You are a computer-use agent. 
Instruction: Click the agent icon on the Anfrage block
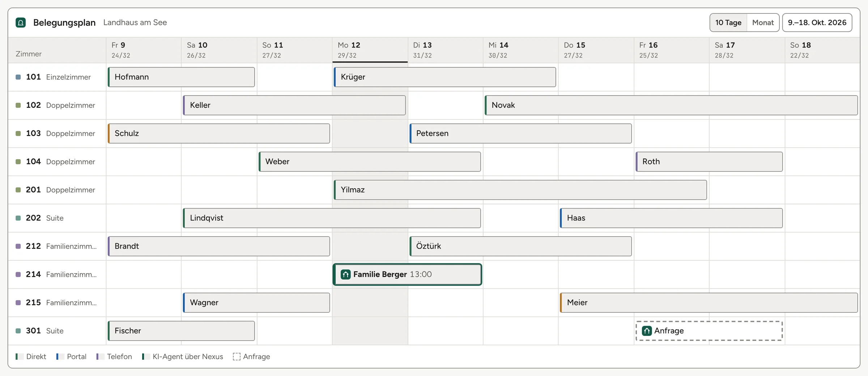point(647,331)
